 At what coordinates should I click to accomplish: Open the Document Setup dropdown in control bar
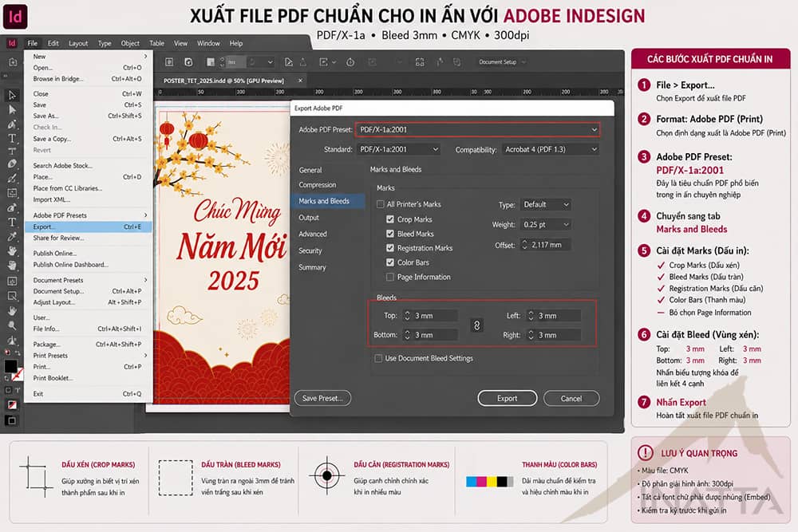(x=502, y=62)
